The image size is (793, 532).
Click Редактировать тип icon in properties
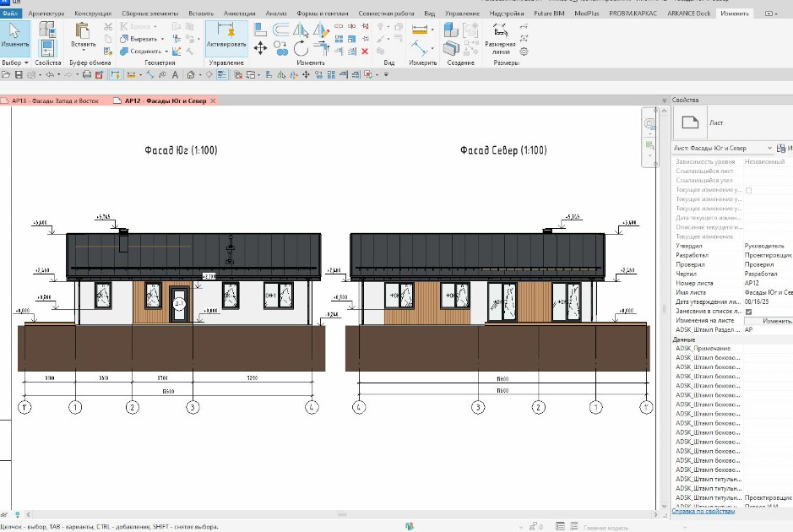[x=780, y=148]
